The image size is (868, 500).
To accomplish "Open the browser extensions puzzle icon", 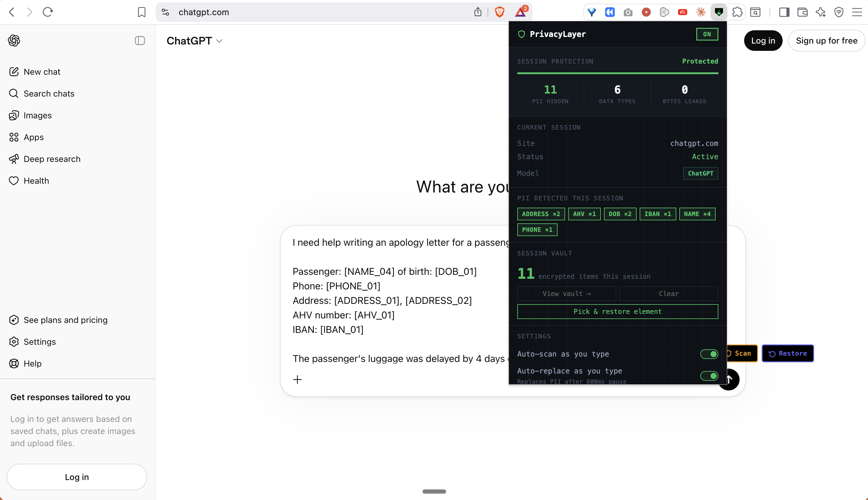I will [737, 12].
